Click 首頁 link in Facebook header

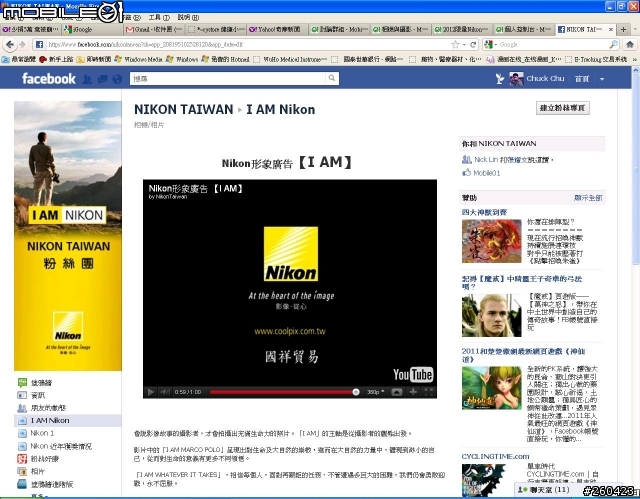(582, 79)
